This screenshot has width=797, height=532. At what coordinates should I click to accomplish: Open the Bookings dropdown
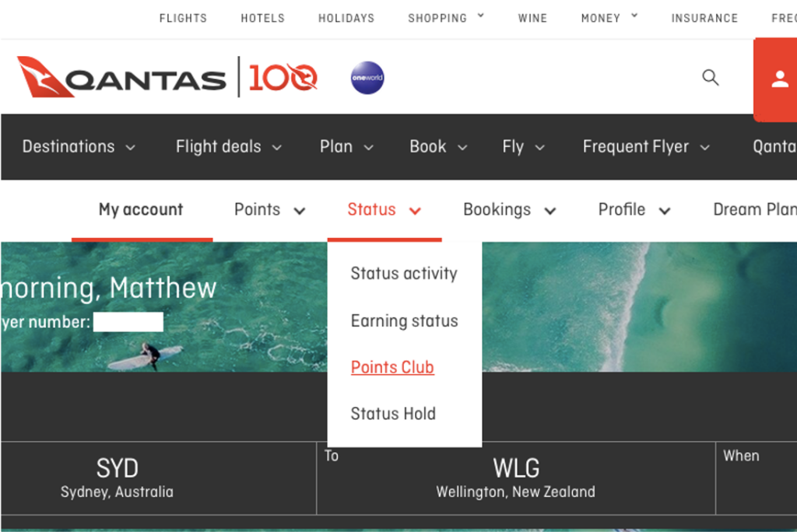(x=499, y=209)
